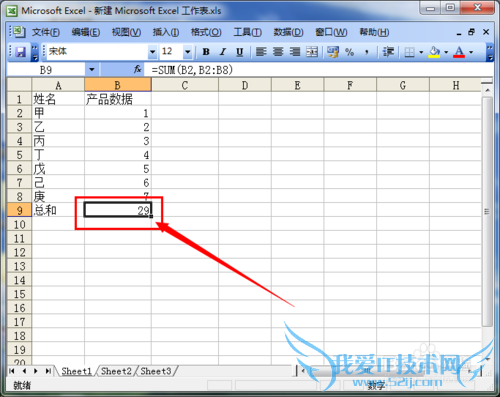Select column C header

click(x=185, y=85)
